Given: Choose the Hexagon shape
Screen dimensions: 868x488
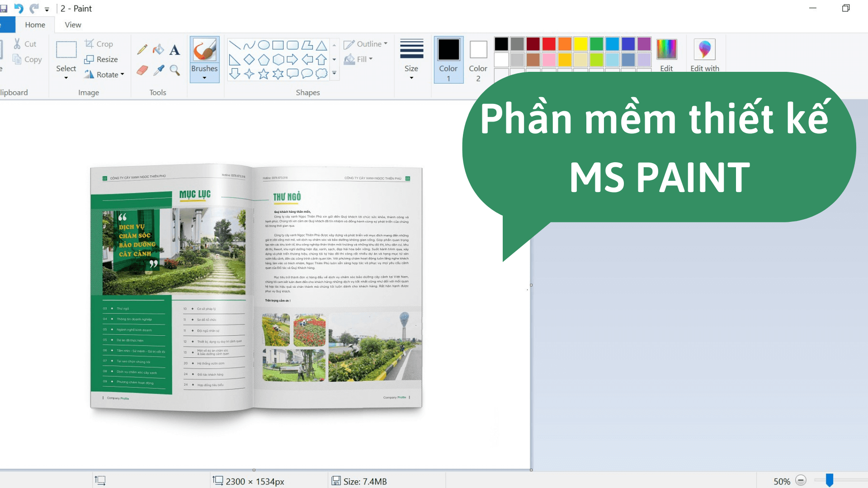Looking at the screenshot, I should [278, 60].
